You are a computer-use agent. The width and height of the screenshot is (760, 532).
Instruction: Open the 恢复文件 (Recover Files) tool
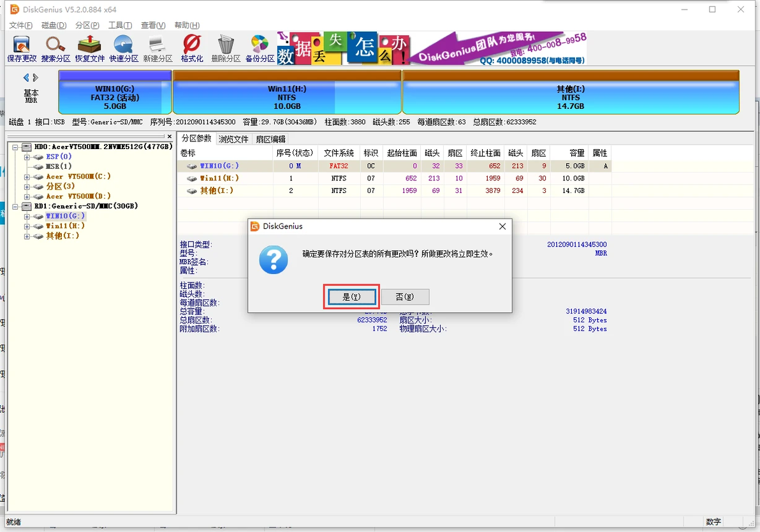click(x=89, y=48)
